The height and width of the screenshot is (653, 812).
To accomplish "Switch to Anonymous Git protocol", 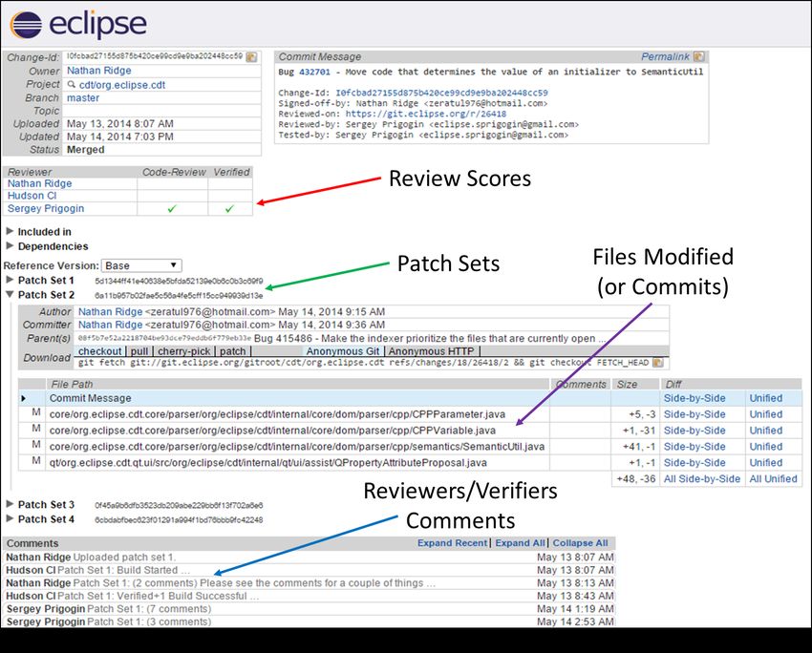I will pyautogui.click(x=343, y=350).
